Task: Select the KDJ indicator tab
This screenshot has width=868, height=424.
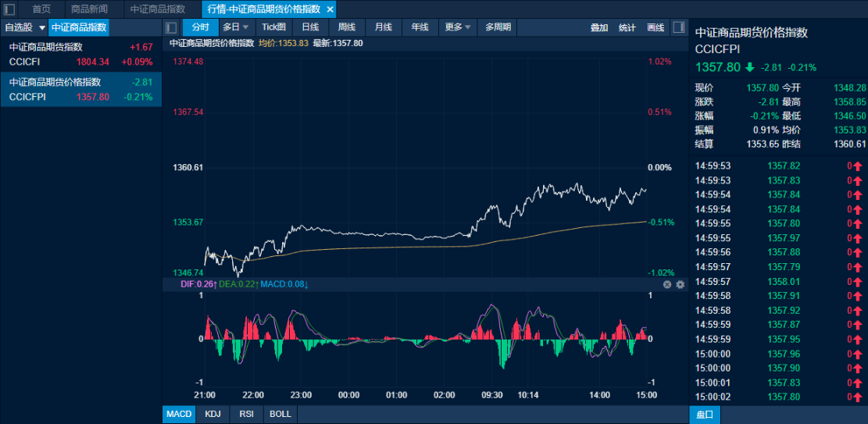Action: coord(213,414)
